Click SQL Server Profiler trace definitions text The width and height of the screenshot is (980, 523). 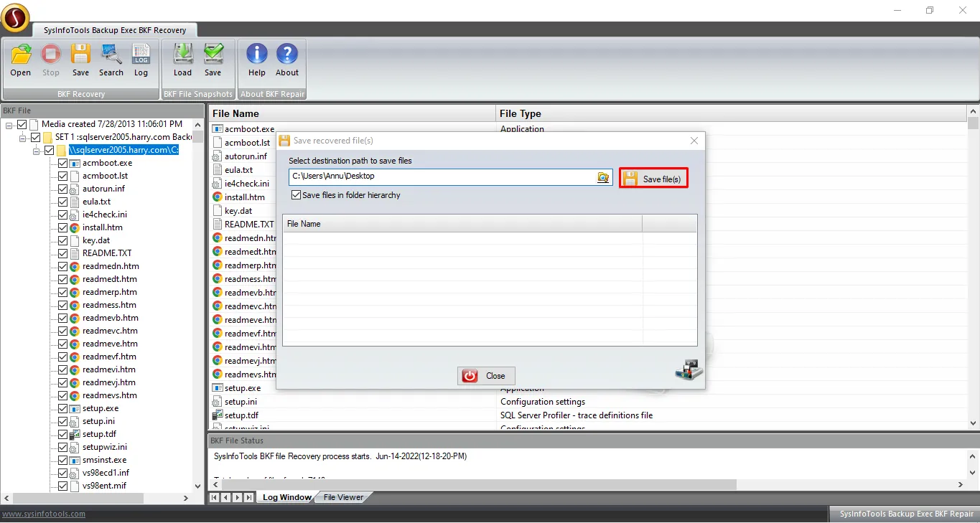tap(577, 415)
